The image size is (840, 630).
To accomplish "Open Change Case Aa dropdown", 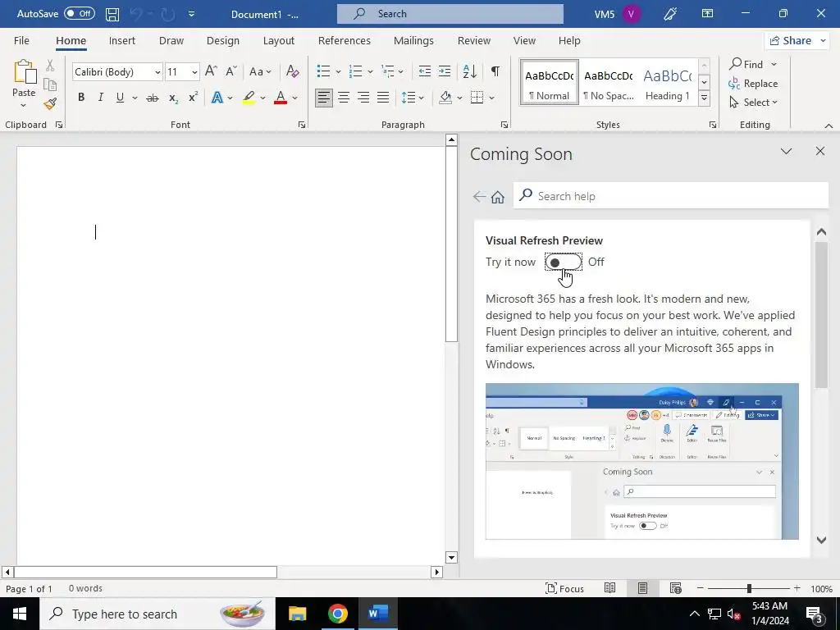I will click(x=260, y=71).
